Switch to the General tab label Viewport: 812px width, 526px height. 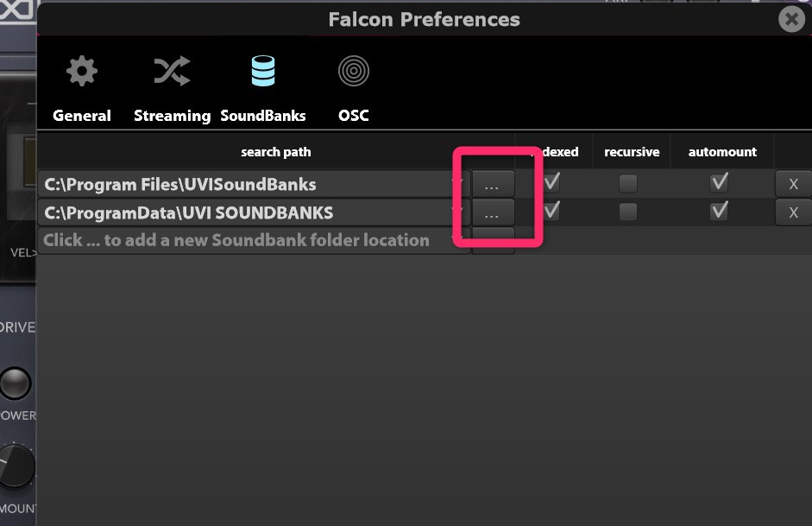82,116
